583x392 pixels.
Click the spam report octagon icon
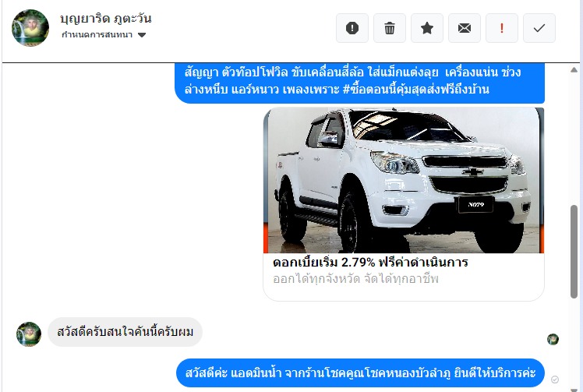352,28
